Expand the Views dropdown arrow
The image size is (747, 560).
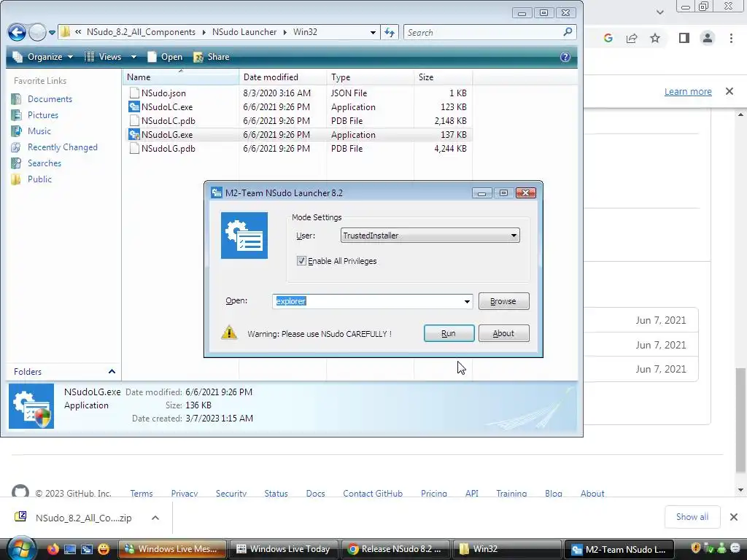tap(134, 57)
